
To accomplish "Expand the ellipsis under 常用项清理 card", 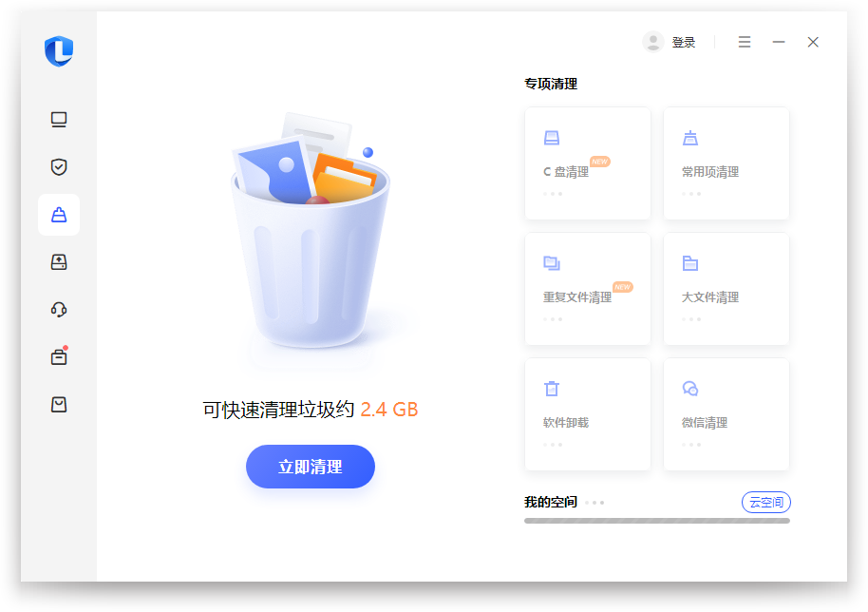I will click(691, 193).
